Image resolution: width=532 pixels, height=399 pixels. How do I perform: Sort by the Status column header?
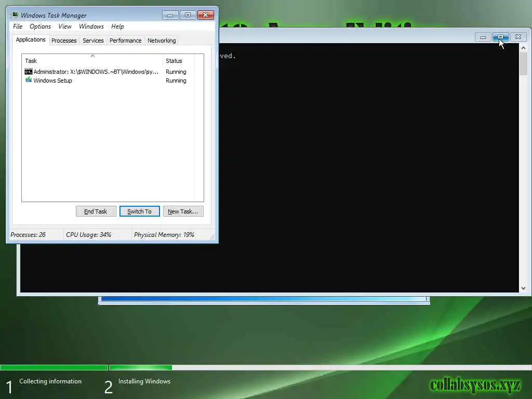[179, 61]
